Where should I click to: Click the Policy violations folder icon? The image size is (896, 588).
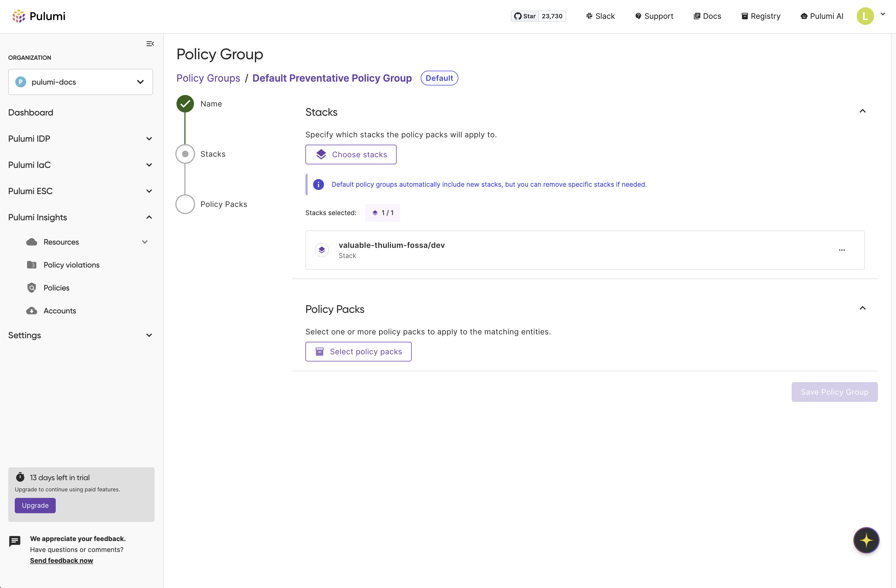32,265
